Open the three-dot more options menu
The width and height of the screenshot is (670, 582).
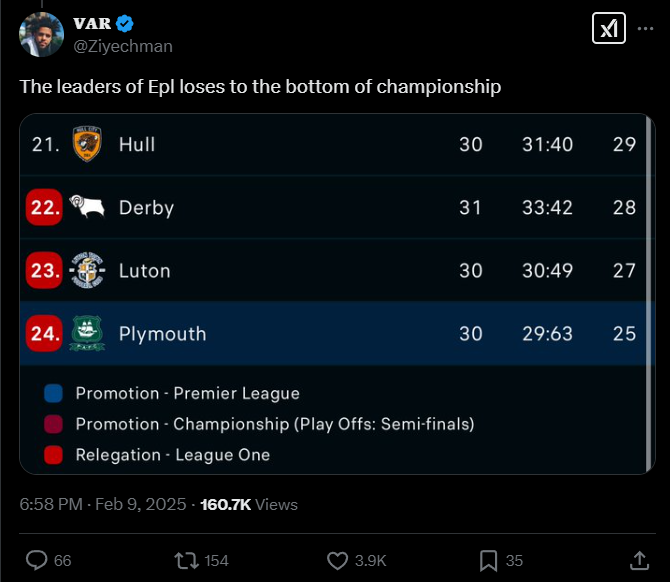click(x=646, y=29)
